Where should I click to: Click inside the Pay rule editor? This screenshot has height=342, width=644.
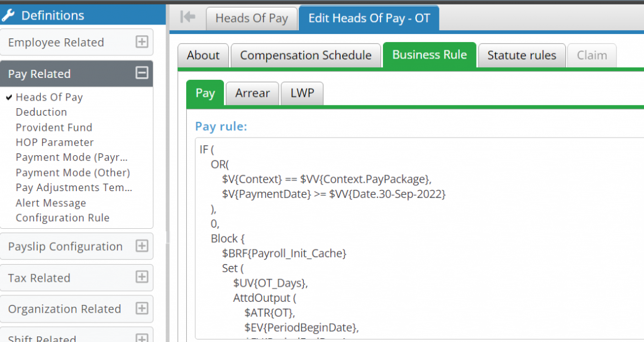pos(419,238)
